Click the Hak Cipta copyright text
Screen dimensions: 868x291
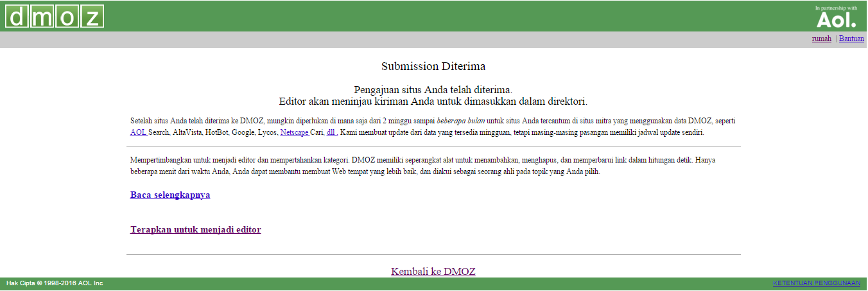click(55, 283)
